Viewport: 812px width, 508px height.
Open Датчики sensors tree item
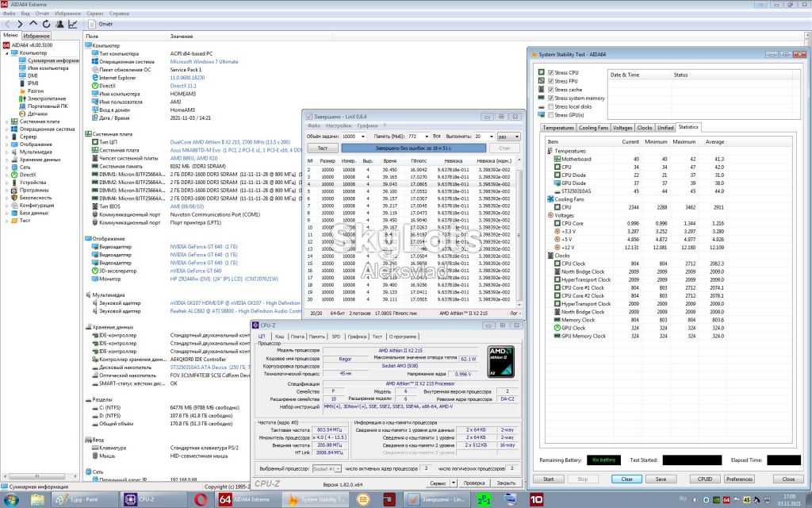tap(37, 114)
